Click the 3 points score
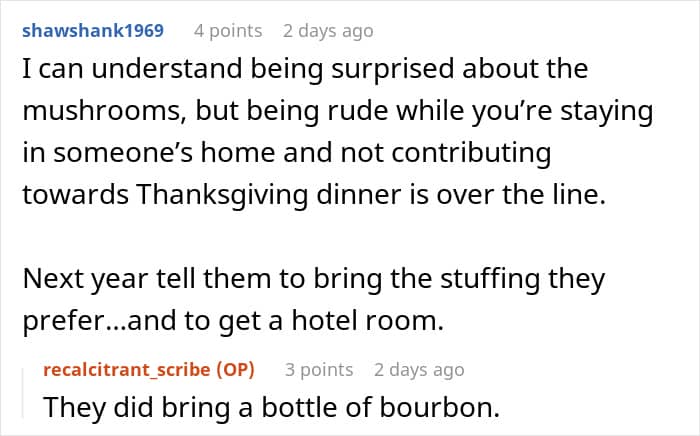 point(319,370)
